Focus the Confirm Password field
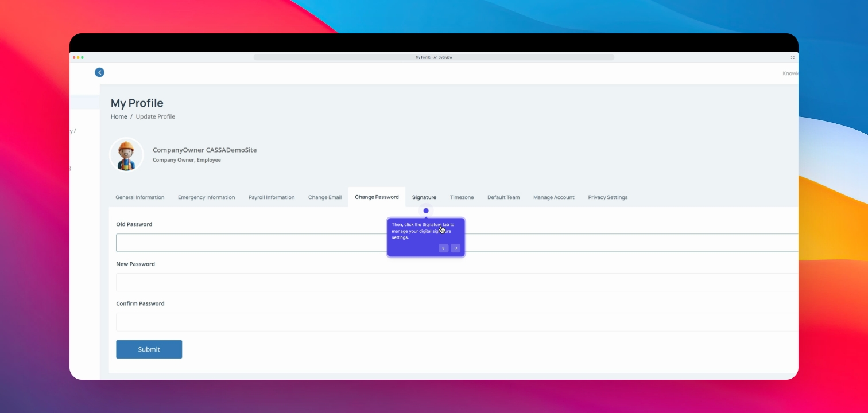This screenshot has height=413, width=868. (457, 322)
